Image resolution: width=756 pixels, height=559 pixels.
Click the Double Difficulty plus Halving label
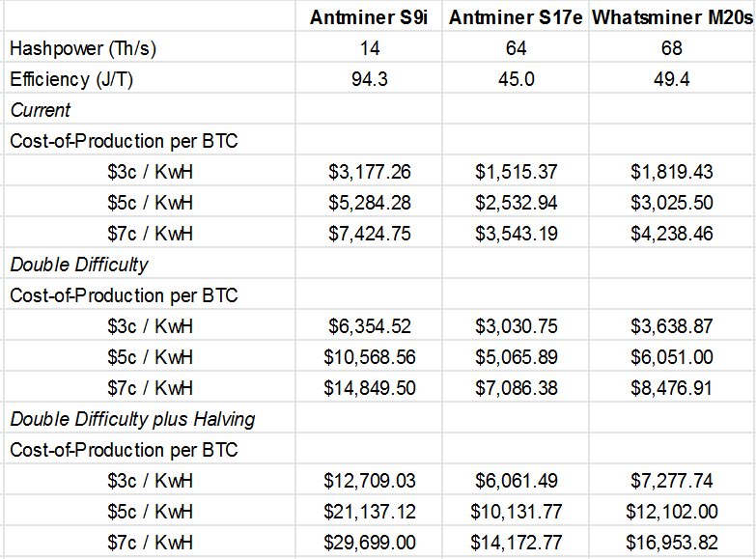(132, 419)
